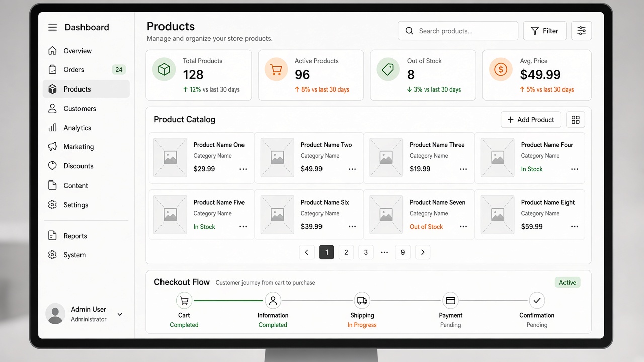The width and height of the screenshot is (644, 362).
Task: Open the Overview section in sidebar
Action: click(86, 51)
